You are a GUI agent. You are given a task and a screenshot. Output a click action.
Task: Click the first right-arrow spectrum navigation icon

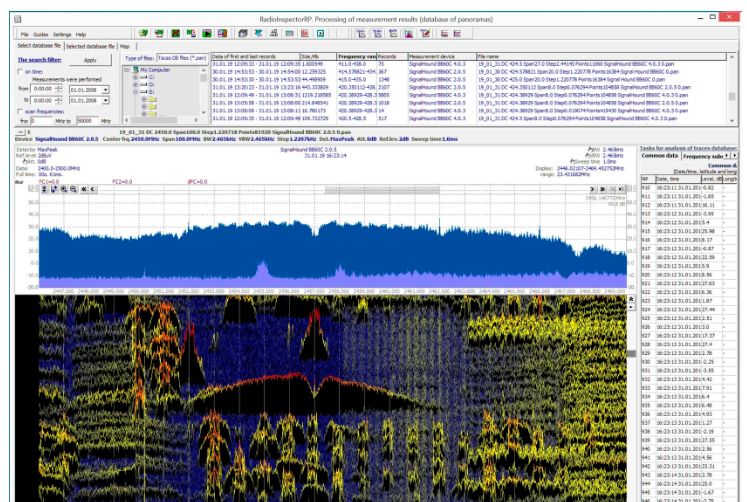pos(593,189)
